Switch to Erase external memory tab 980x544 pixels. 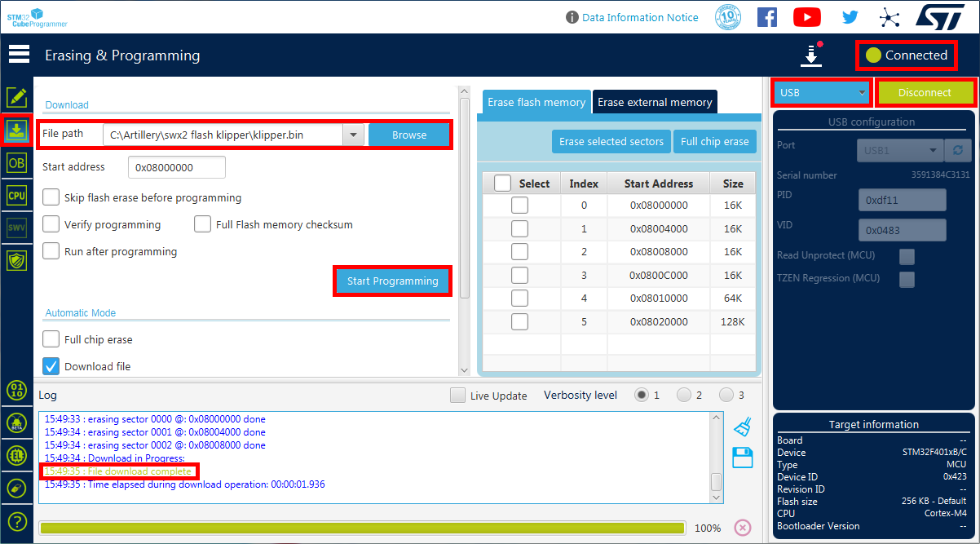[655, 102]
